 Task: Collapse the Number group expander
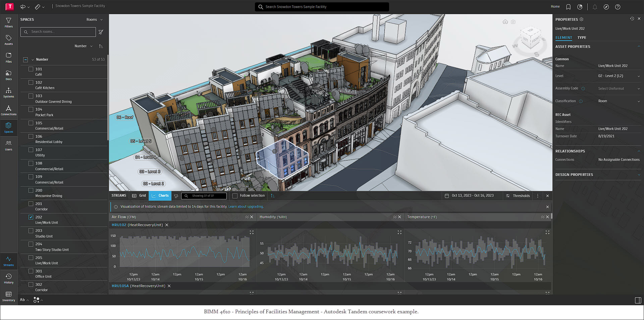(33, 60)
